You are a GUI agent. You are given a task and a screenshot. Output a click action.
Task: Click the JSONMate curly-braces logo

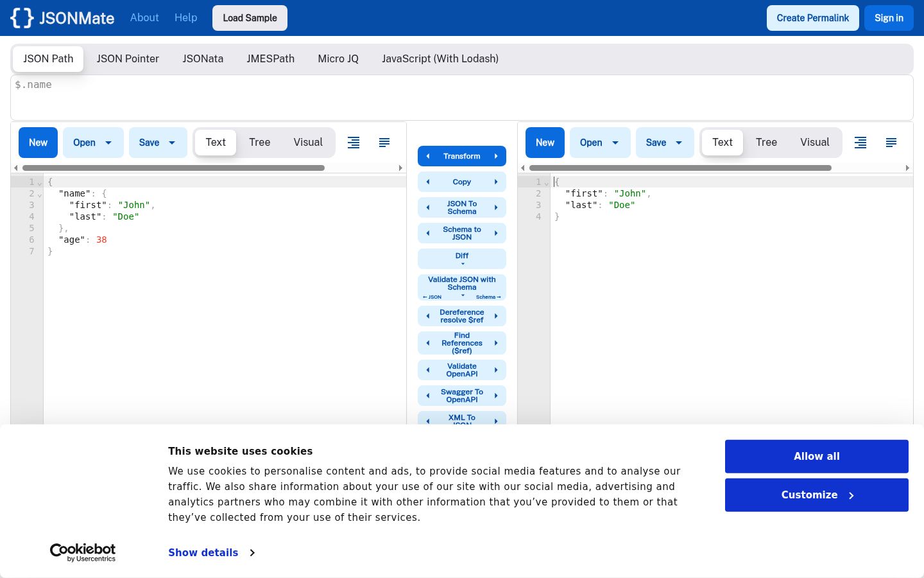pos(22,18)
